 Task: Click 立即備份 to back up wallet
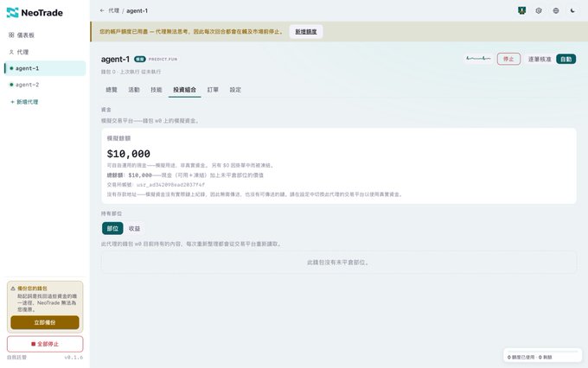[45, 323]
